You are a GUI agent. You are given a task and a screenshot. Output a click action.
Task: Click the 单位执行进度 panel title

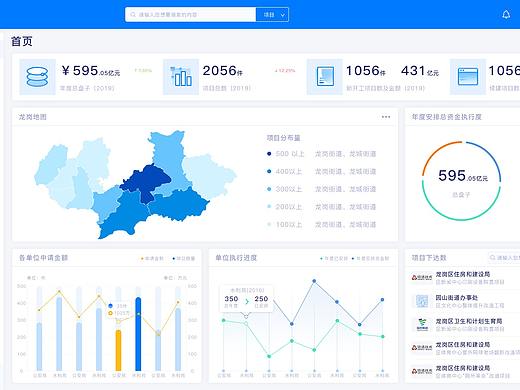(x=236, y=258)
